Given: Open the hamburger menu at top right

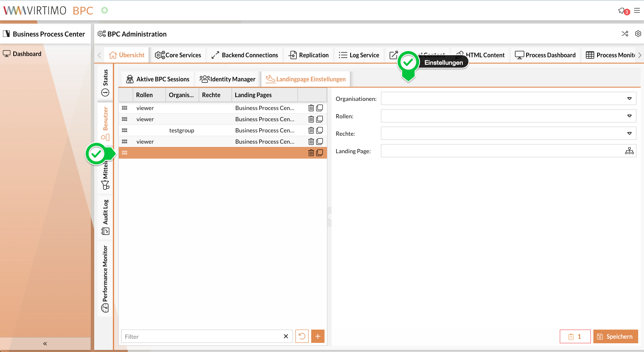Looking at the screenshot, I should 637,11.
